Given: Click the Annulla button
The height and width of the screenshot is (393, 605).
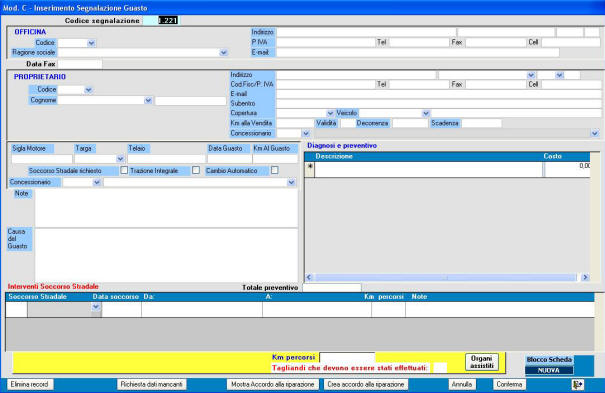Looking at the screenshot, I should pyautogui.click(x=462, y=385).
